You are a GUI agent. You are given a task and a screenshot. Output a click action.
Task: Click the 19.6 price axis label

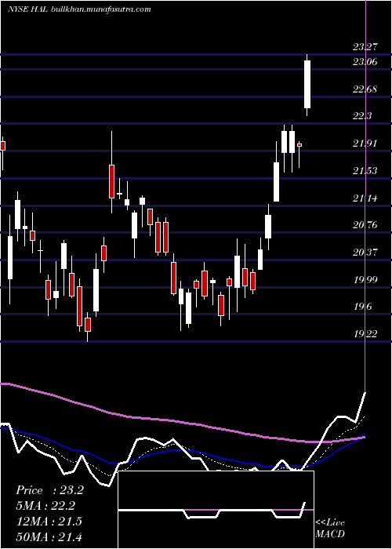click(x=362, y=307)
